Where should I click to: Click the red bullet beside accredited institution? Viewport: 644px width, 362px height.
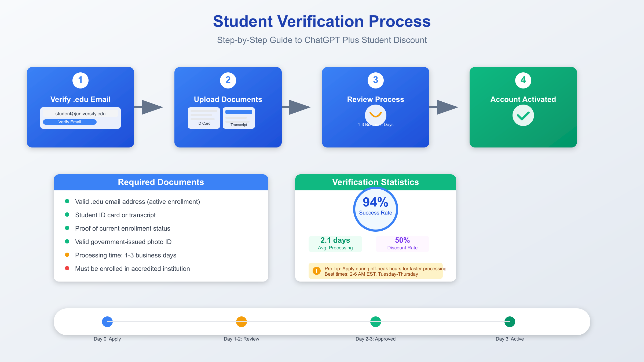tap(67, 268)
